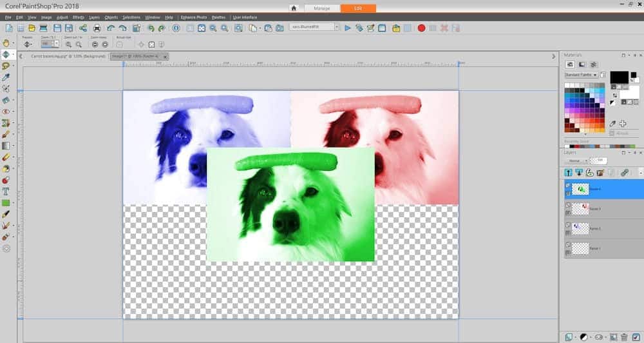Click the Share icon in the toolbar
The image size is (644, 343).
83,28
